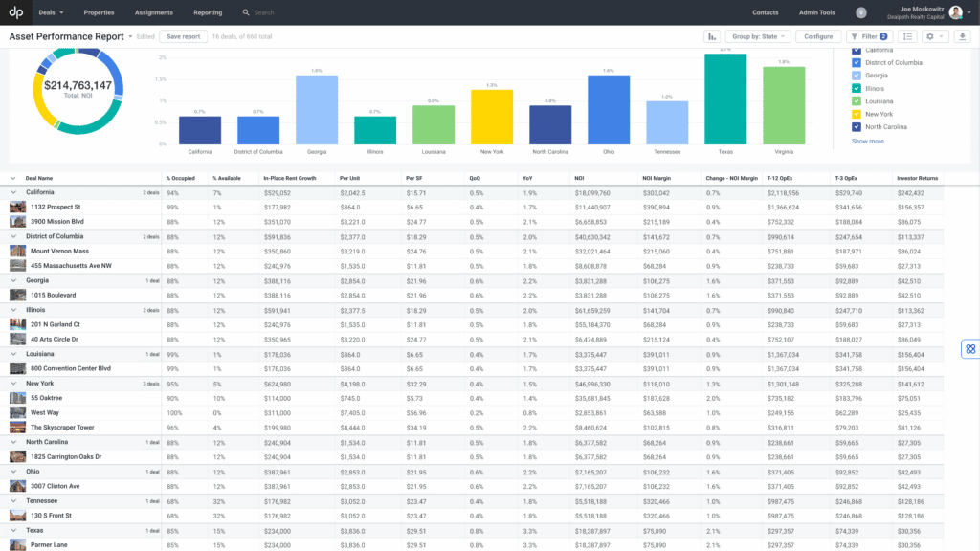Open the 800 Convention Center Blvd deal
Viewport: 980px width, 551px height.
click(x=71, y=368)
